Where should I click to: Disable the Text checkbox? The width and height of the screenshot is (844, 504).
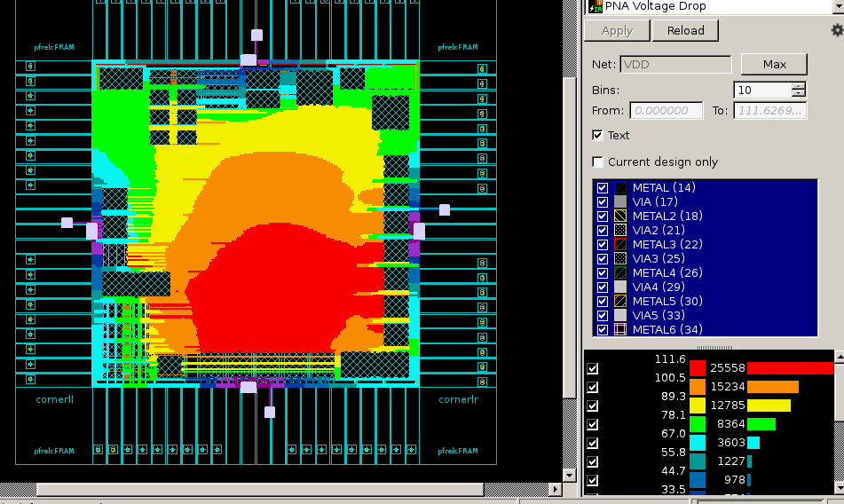tap(597, 135)
